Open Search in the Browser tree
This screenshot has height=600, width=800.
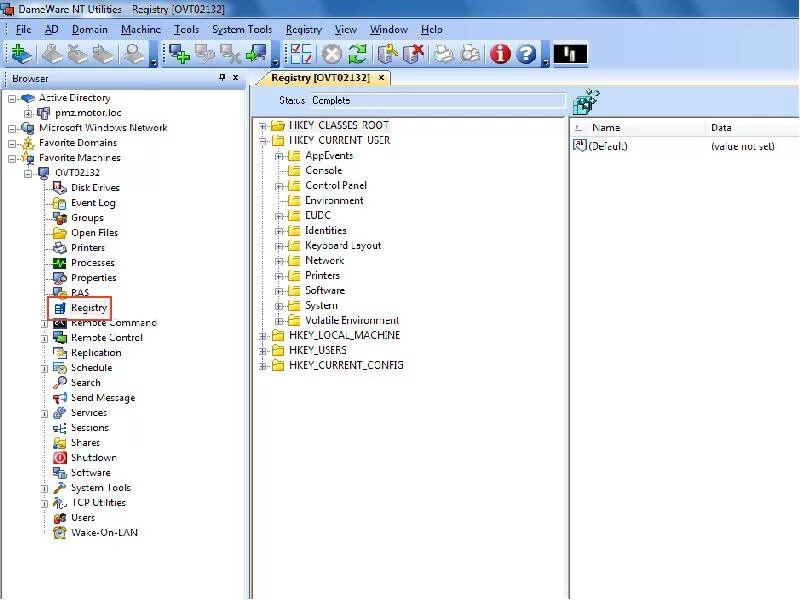(x=86, y=383)
